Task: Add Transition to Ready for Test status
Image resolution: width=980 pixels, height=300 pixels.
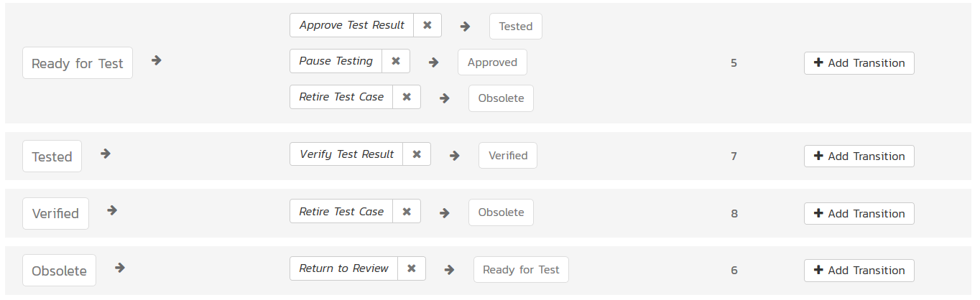Action: click(859, 63)
